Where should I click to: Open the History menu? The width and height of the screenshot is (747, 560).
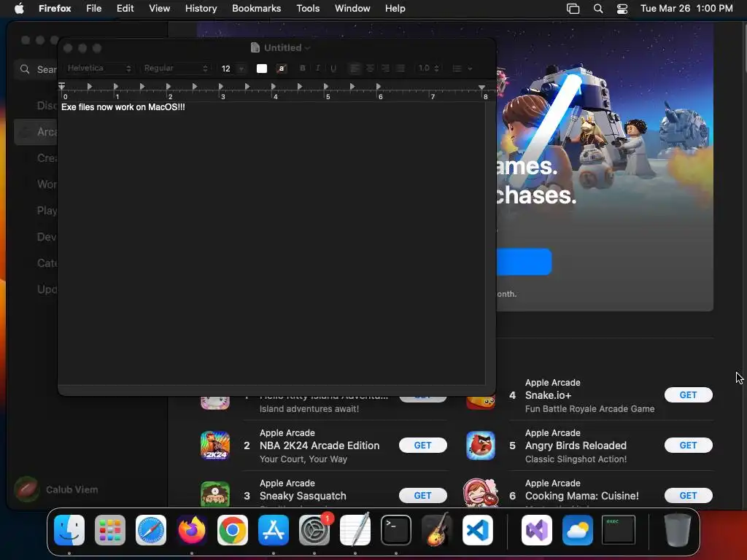point(201,9)
